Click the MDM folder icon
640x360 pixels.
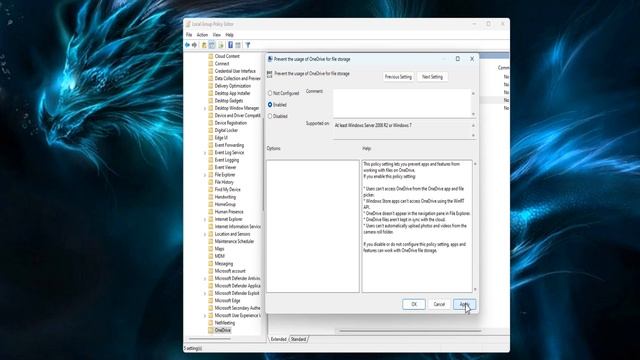211,256
